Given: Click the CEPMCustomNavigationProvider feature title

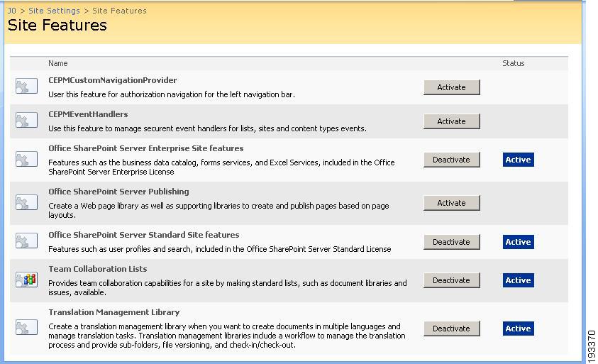Looking at the screenshot, I should coord(113,80).
